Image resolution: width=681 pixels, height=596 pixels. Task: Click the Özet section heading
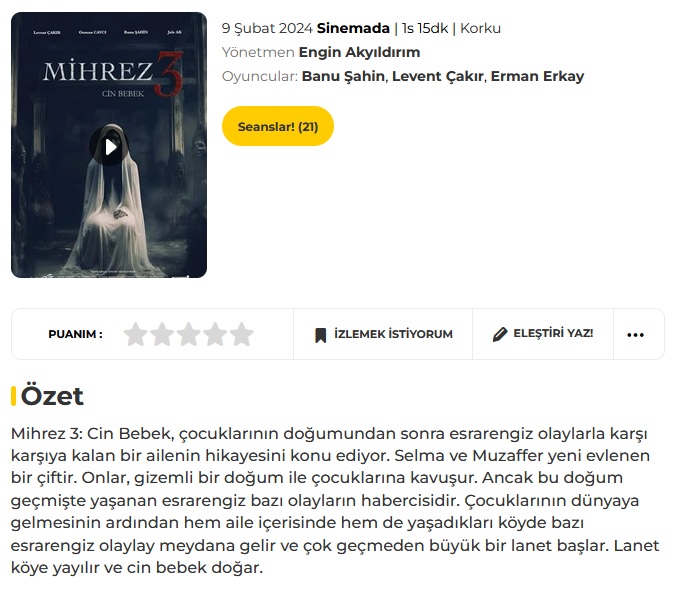click(x=52, y=396)
